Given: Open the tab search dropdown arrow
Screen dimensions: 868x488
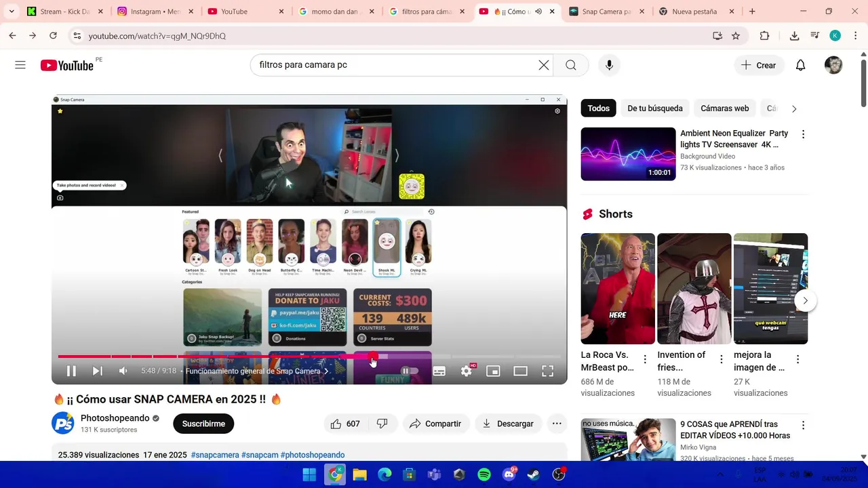Looking at the screenshot, I should pos(12,12).
